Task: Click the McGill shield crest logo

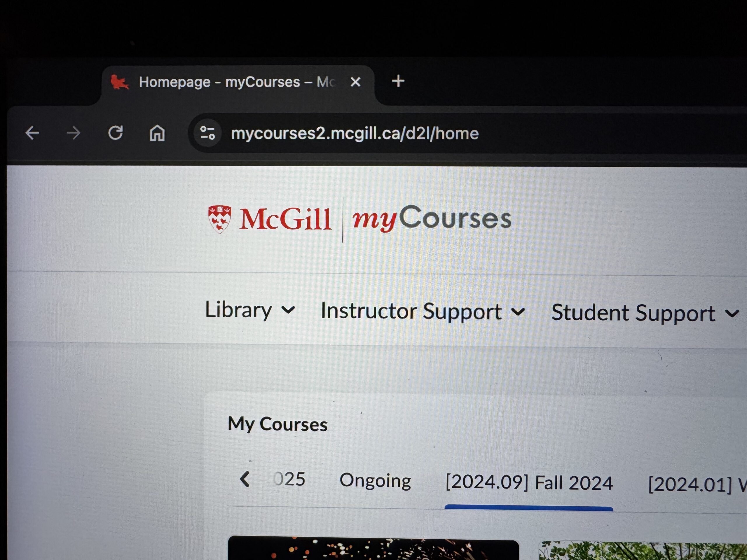Action: pos(219,219)
